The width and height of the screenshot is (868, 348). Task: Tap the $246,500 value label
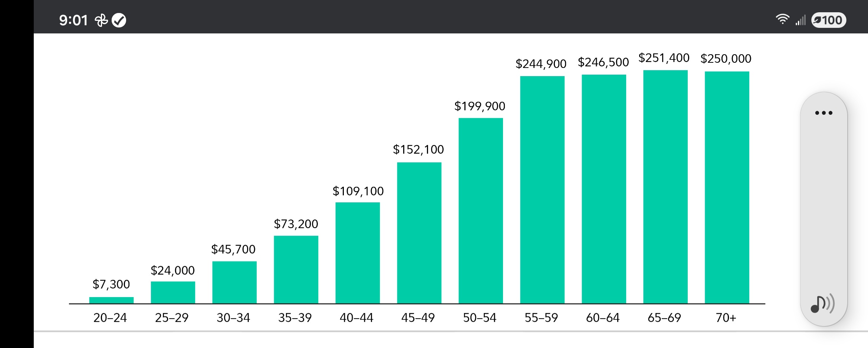[x=603, y=62]
